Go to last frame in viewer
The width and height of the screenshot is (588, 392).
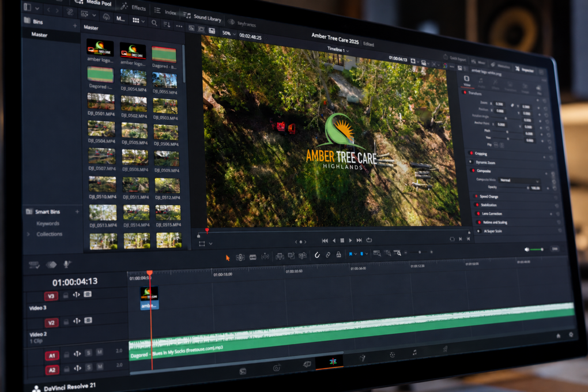[359, 240]
